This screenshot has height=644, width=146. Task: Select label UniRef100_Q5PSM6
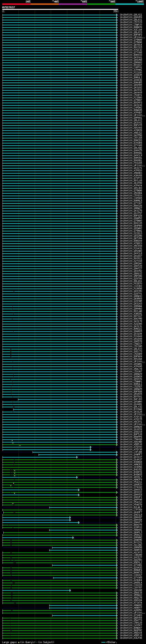pyautogui.click(x=131, y=276)
